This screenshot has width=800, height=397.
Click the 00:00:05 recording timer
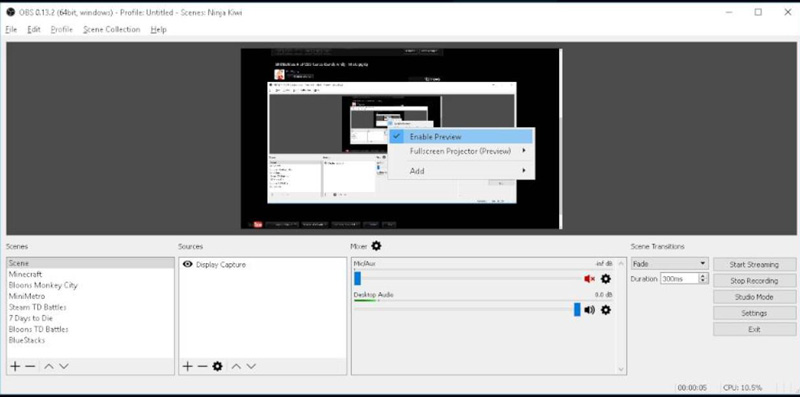[692, 388]
